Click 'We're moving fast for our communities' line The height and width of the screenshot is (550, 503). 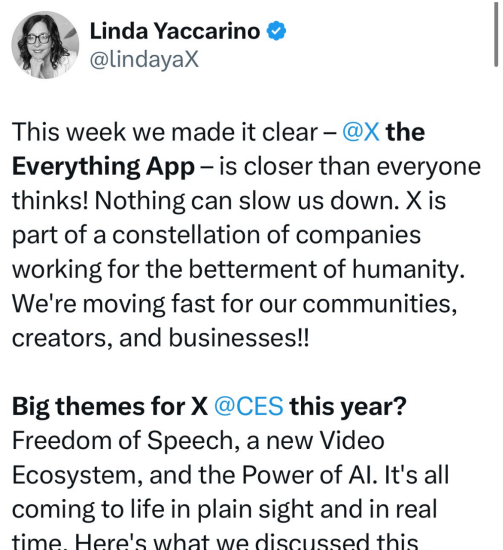pos(235,304)
